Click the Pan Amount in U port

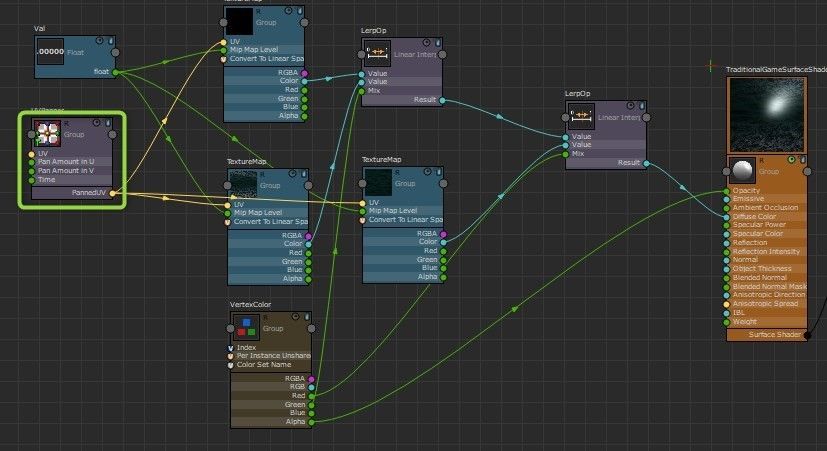32,162
